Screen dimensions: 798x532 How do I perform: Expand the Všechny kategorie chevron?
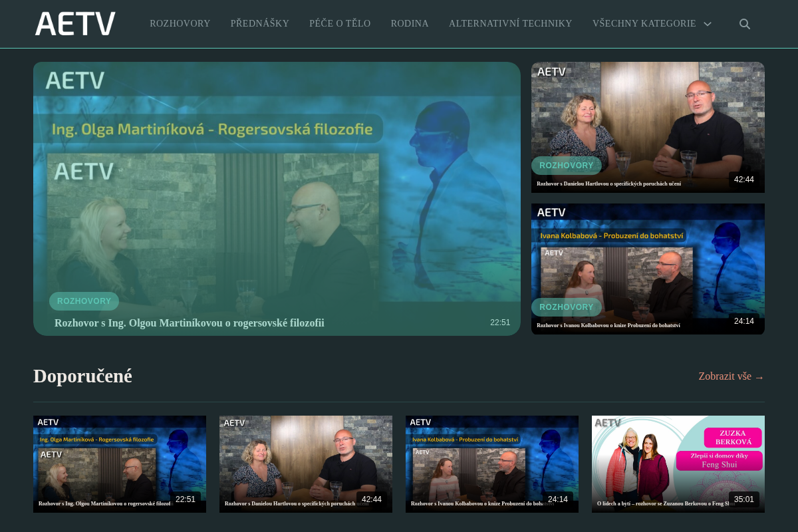click(x=708, y=24)
